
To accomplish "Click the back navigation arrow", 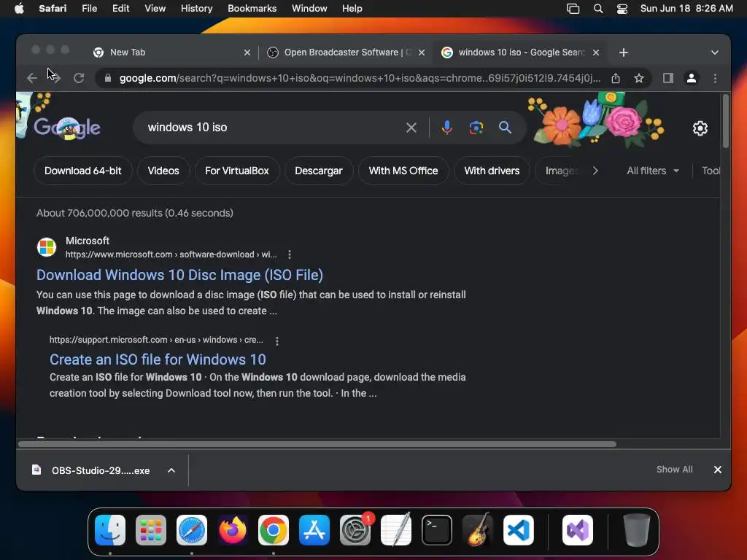I will pyautogui.click(x=32, y=78).
